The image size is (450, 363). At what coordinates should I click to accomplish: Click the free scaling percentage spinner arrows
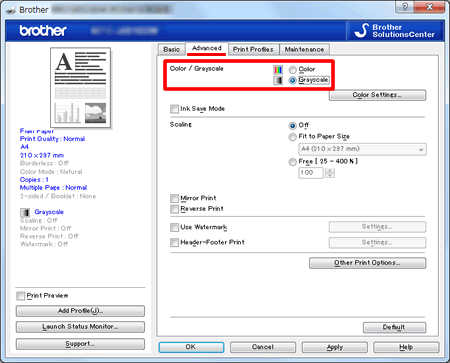[330, 173]
